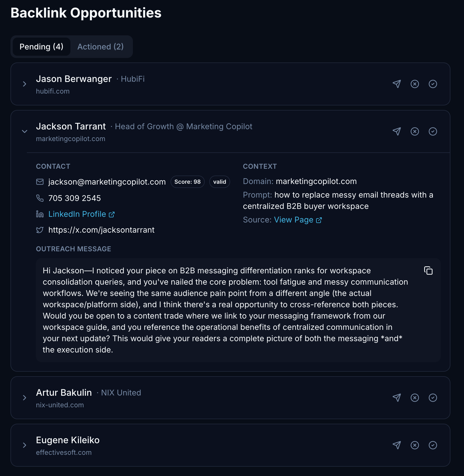Send outreach to Jackson Tarrant
The image size is (464, 476).
[397, 131]
